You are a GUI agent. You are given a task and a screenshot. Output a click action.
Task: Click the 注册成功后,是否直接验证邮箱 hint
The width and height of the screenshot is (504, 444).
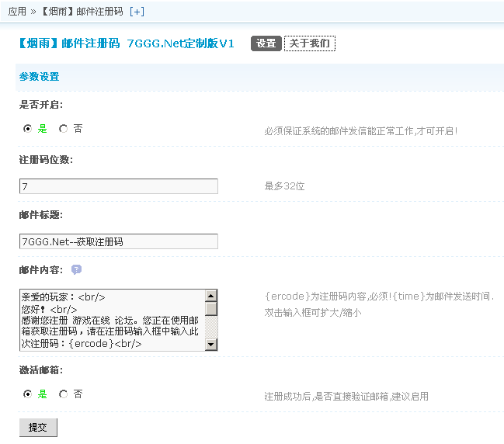click(346, 397)
